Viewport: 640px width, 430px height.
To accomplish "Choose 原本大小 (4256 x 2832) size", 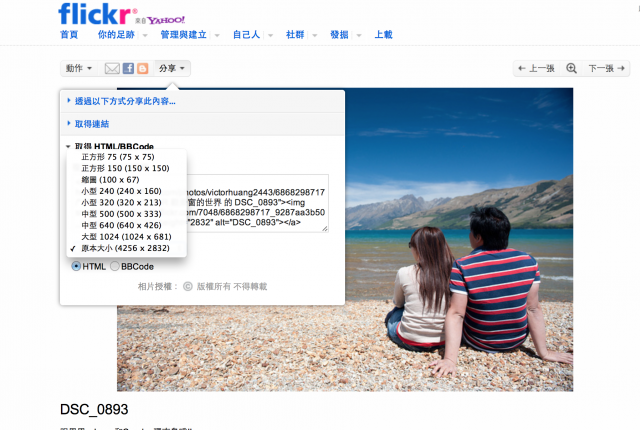I will [126, 248].
